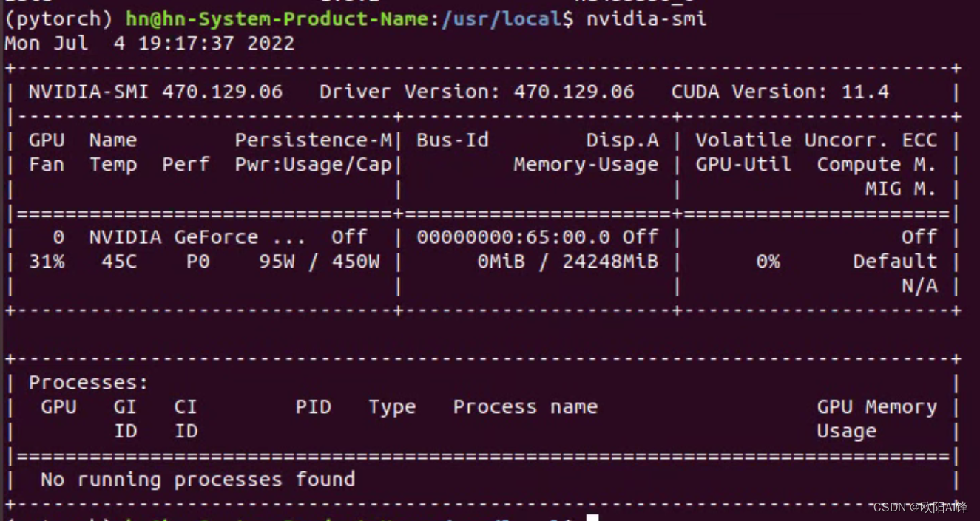The image size is (980, 521).
Task: Select the Persistence-M Off status
Action: [348, 236]
